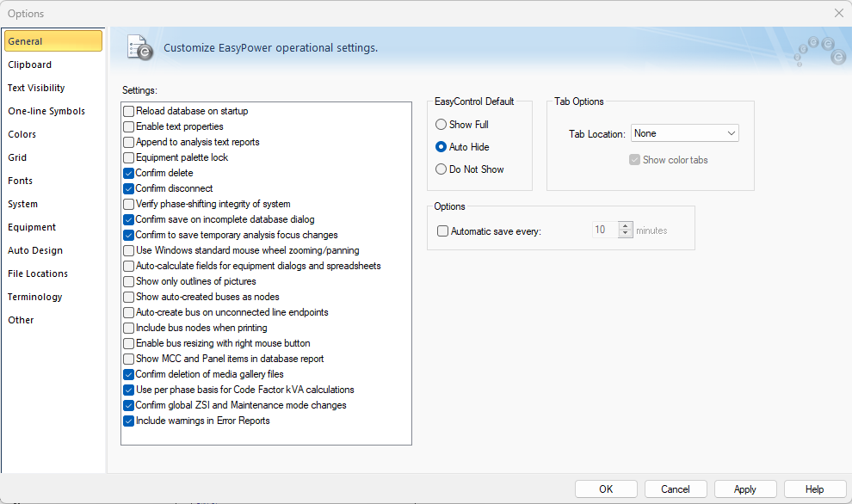This screenshot has height=504, width=852.
Task: Enable Show only outlines of pictures
Action: 129,281
